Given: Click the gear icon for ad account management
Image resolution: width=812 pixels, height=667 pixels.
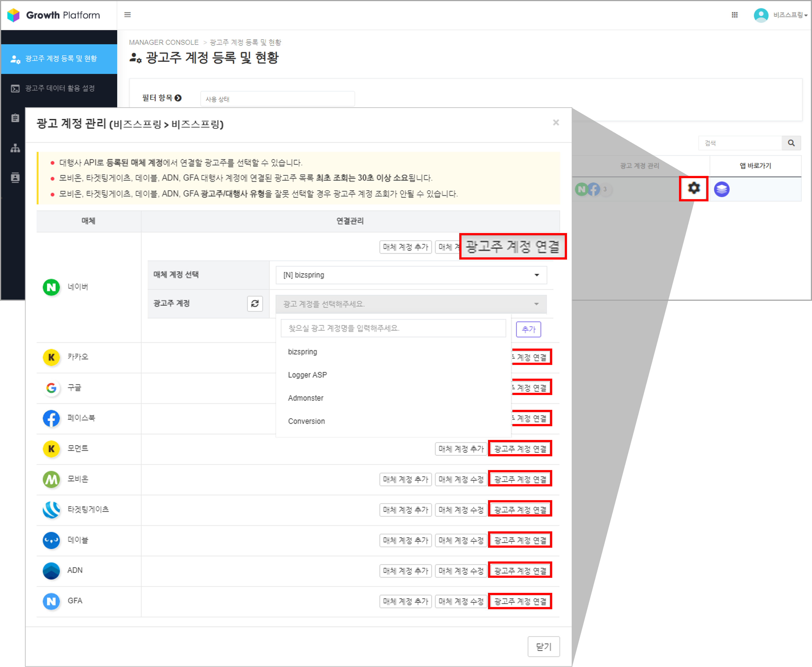Looking at the screenshot, I should (694, 188).
